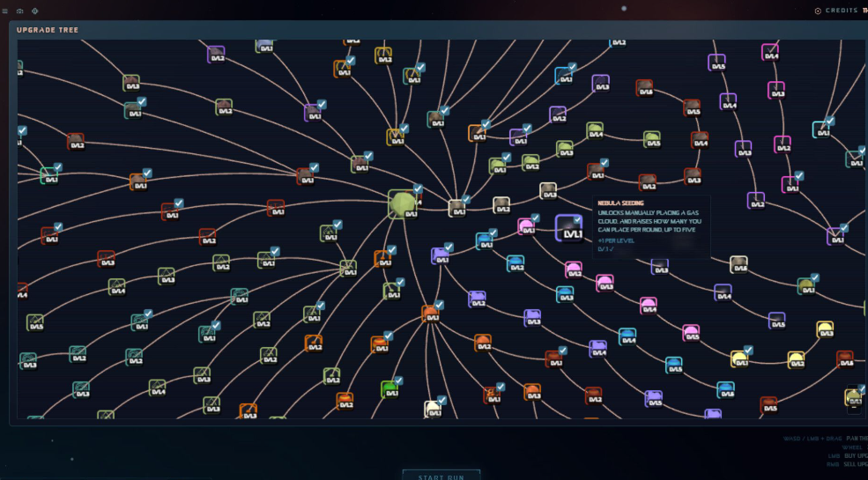Click checkmark badge on central green hub
The height and width of the screenshot is (480, 868).
(418, 189)
